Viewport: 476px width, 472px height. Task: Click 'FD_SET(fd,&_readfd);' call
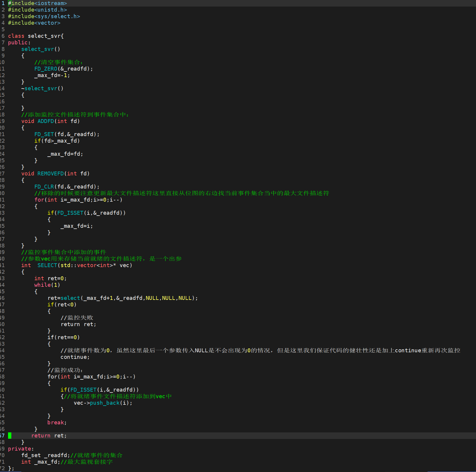click(x=67, y=134)
